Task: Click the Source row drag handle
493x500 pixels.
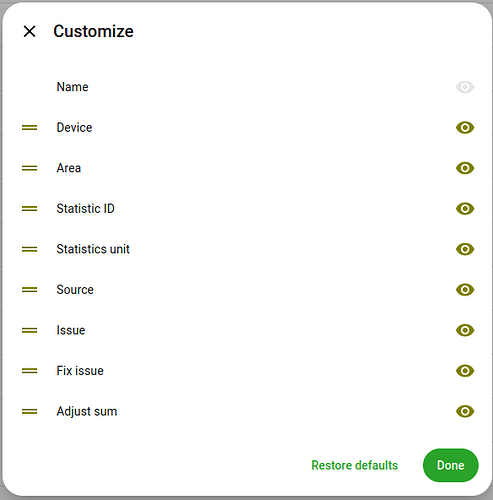Action: click(30, 290)
